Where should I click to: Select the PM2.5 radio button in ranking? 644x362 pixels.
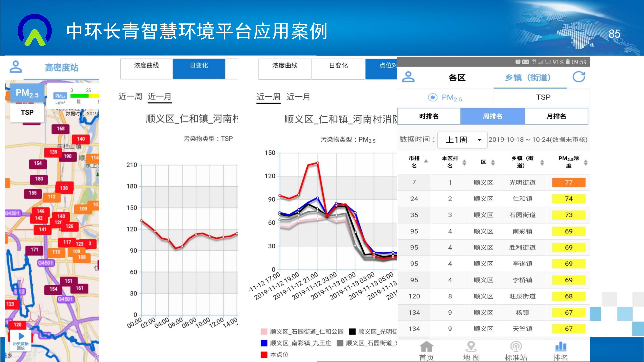[432, 97]
